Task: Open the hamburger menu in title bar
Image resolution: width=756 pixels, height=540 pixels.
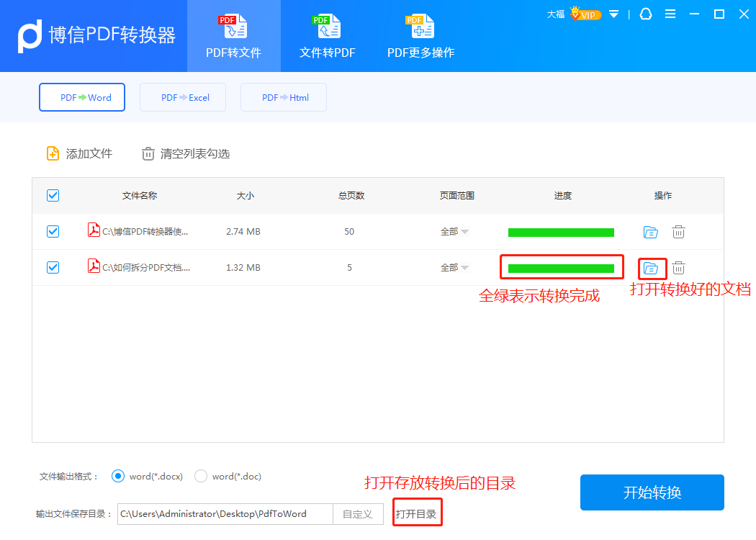Action: (x=670, y=14)
